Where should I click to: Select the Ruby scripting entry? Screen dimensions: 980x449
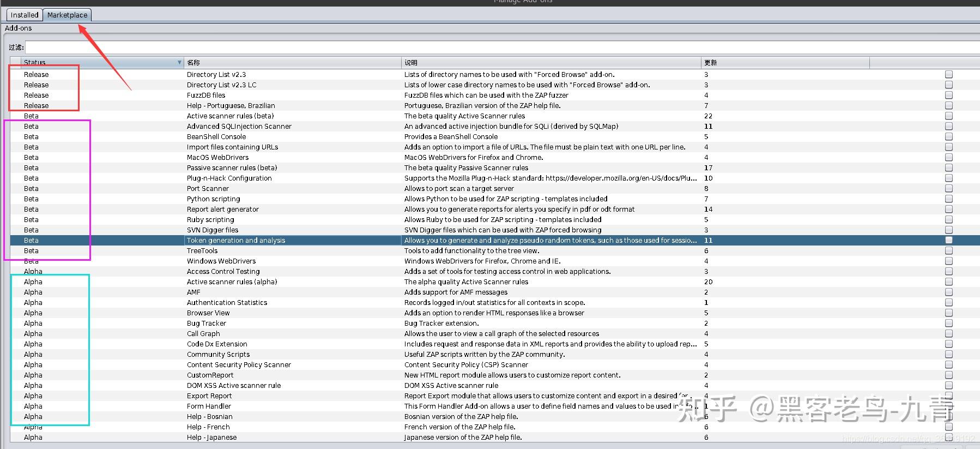pyautogui.click(x=210, y=219)
